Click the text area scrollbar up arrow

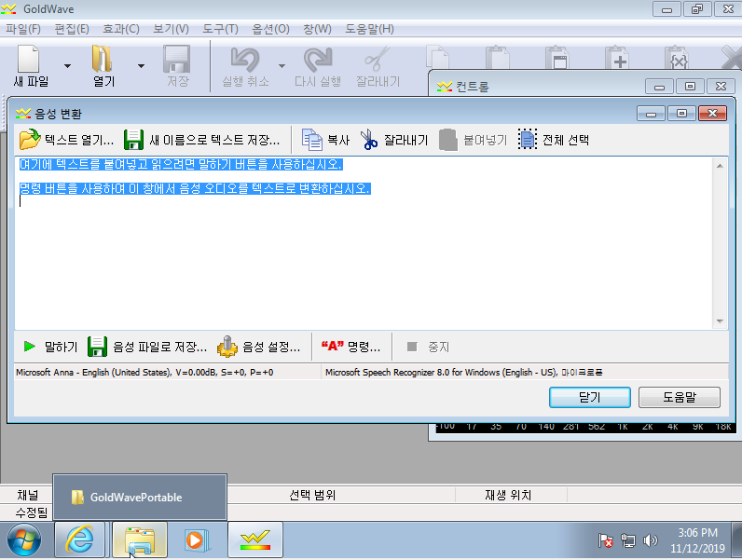(x=720, y=166)
